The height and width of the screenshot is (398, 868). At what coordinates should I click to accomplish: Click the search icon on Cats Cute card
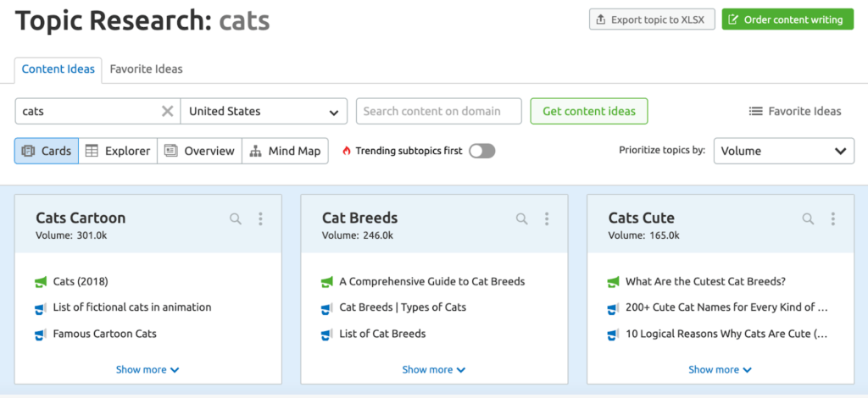point(809,219)
